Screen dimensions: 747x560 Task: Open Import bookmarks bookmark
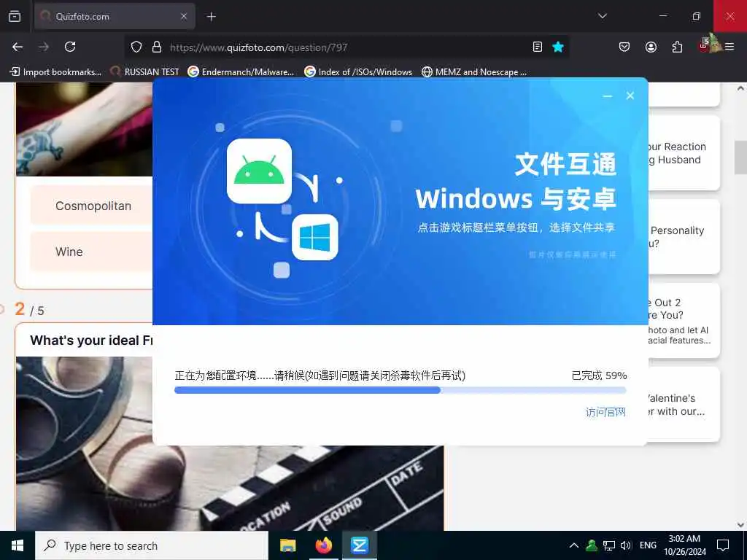(x=55, y=72)
